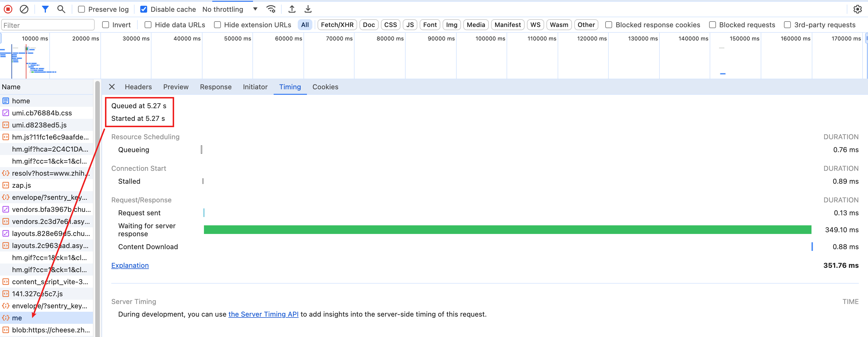
Task: Check Hide data URLs option
Action: tap(148, 25)
